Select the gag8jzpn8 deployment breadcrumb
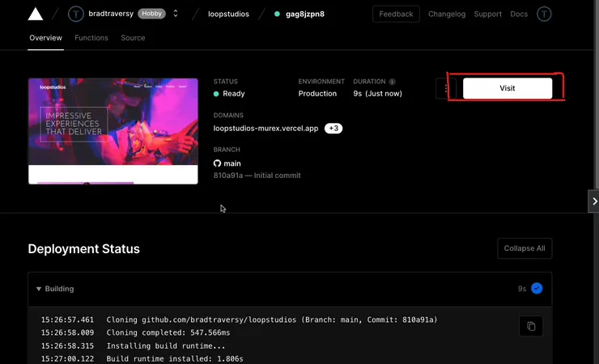This screenshot has height=364, width=599. [x=305, y=14]
